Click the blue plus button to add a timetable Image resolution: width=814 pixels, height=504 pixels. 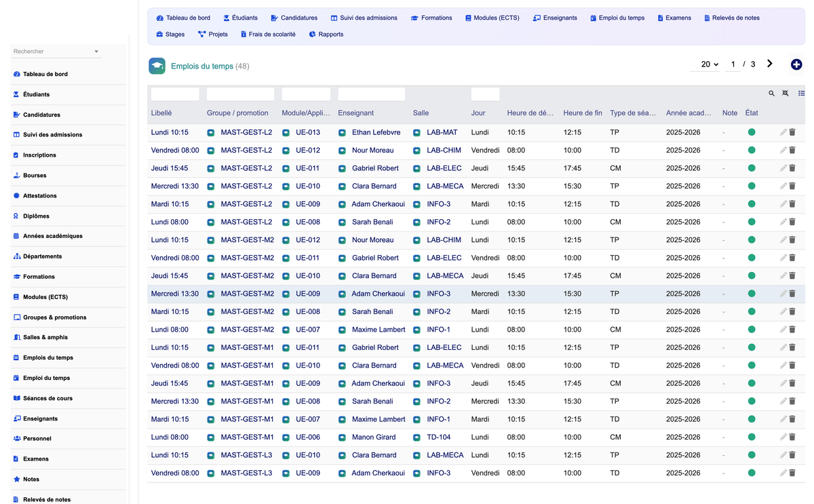(796, 64)
